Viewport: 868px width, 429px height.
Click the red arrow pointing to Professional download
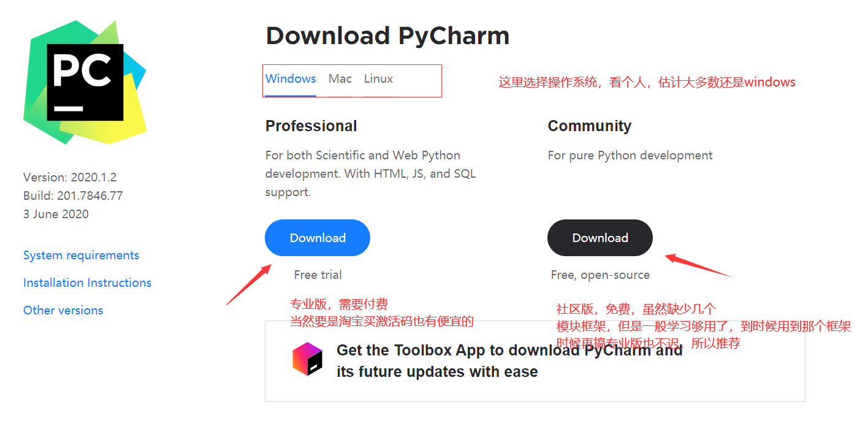249,284
